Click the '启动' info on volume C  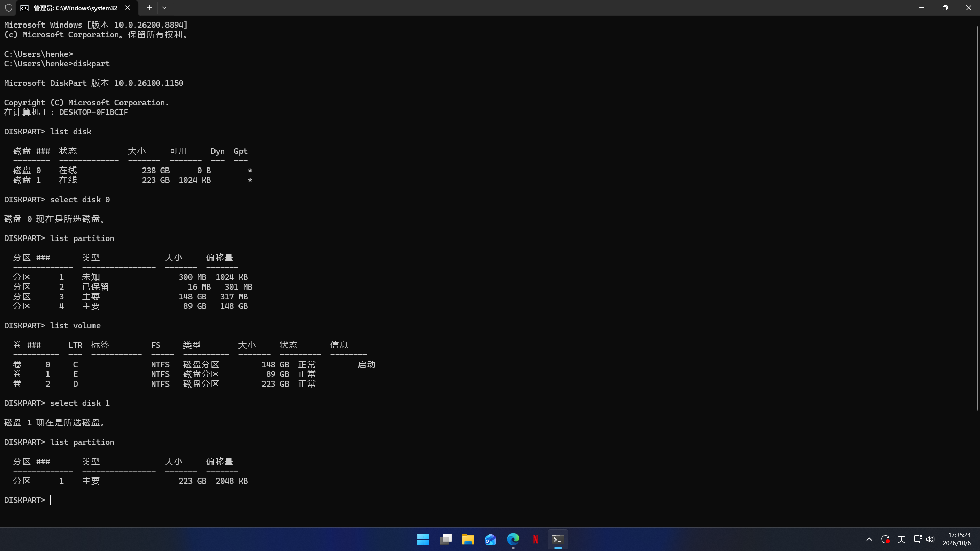(x=367, y=365)
